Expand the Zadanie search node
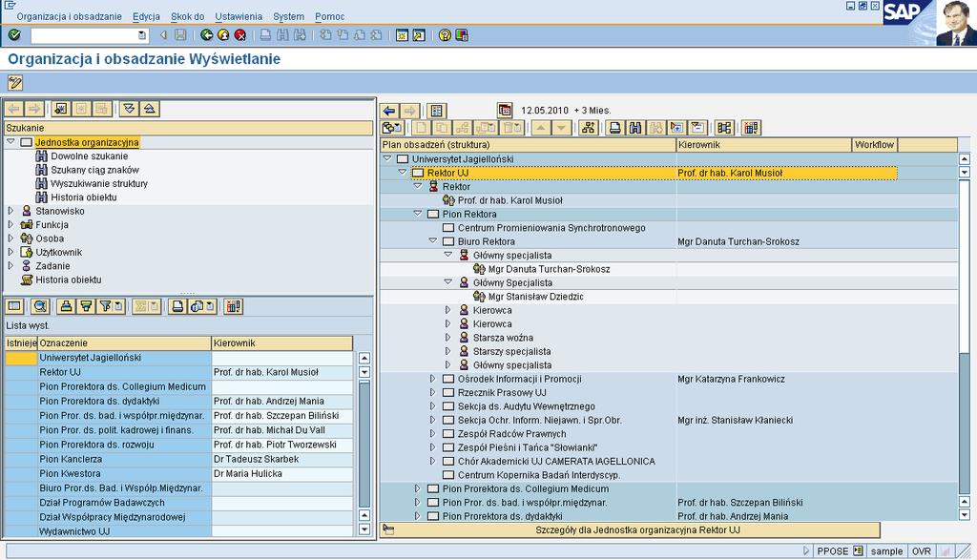 [x=10, y=265]
